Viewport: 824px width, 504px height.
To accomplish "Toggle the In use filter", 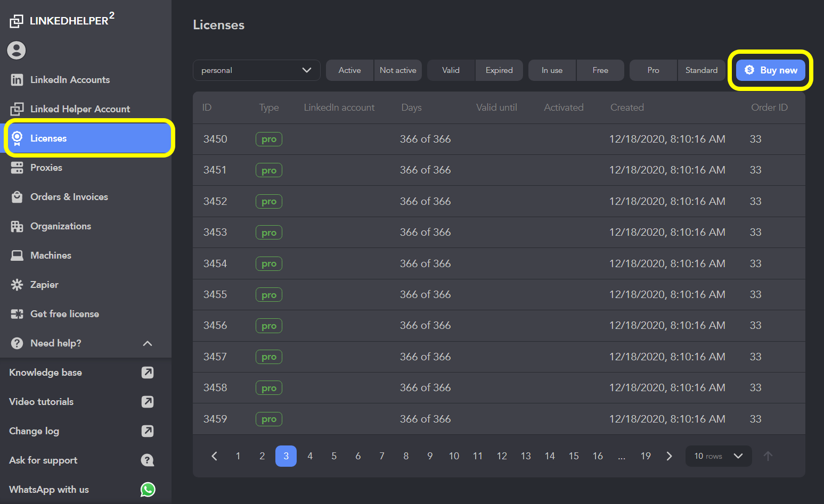I will pyautogui.click(x=552, y=70).
